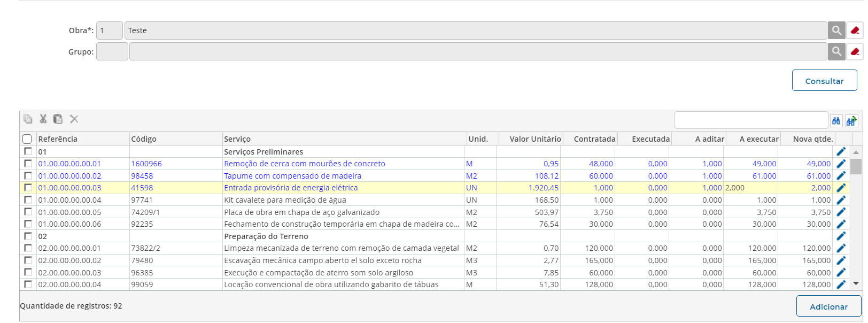Click the binoculars find icon
This screenshot has width=868, height=323.
coord(836,121)
